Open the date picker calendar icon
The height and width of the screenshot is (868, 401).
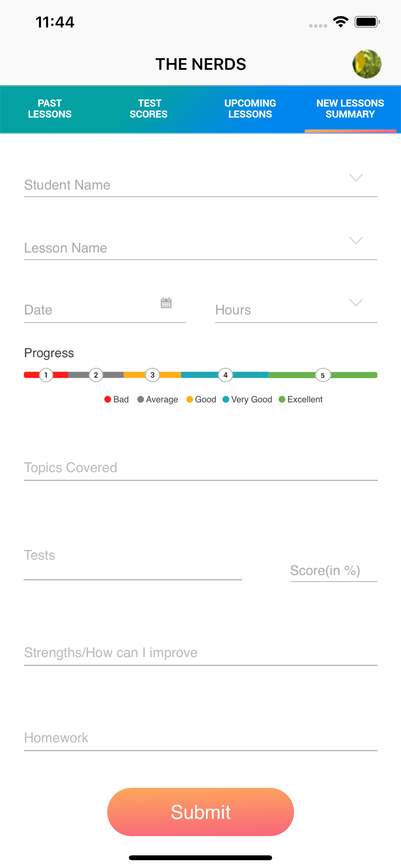(166, 302)
